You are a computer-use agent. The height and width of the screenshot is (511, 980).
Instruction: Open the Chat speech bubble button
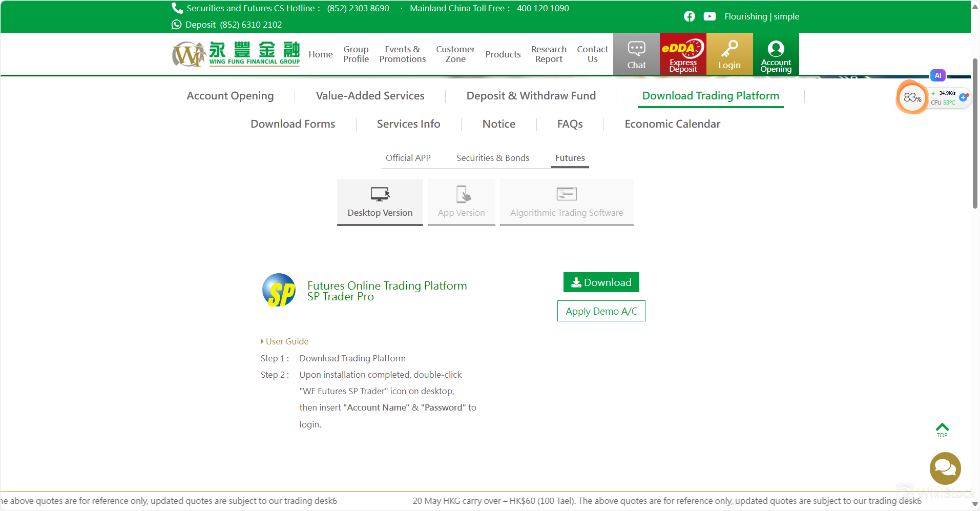636,54
